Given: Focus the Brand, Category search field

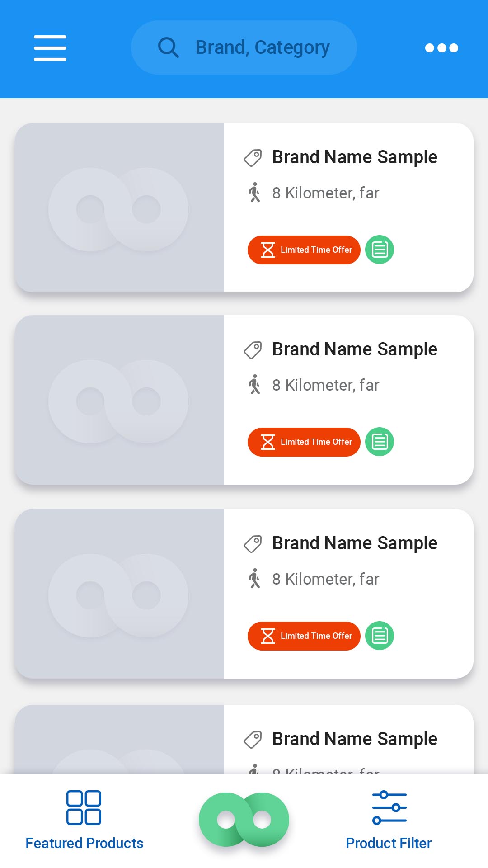Looking at the screenshot, I should [262, 47].
